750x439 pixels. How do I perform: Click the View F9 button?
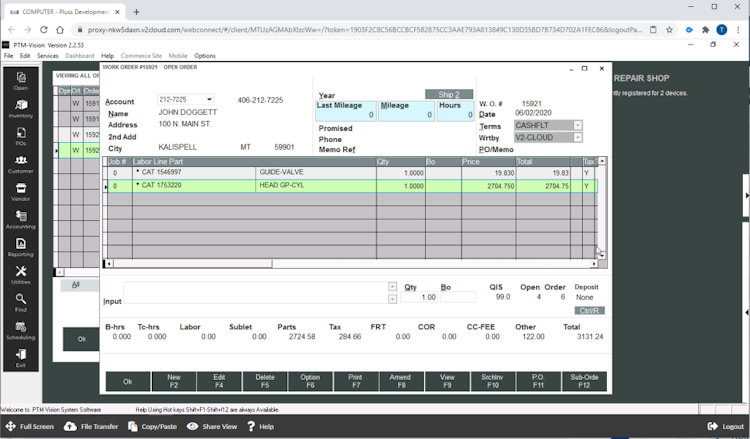[x=447, y=382]
